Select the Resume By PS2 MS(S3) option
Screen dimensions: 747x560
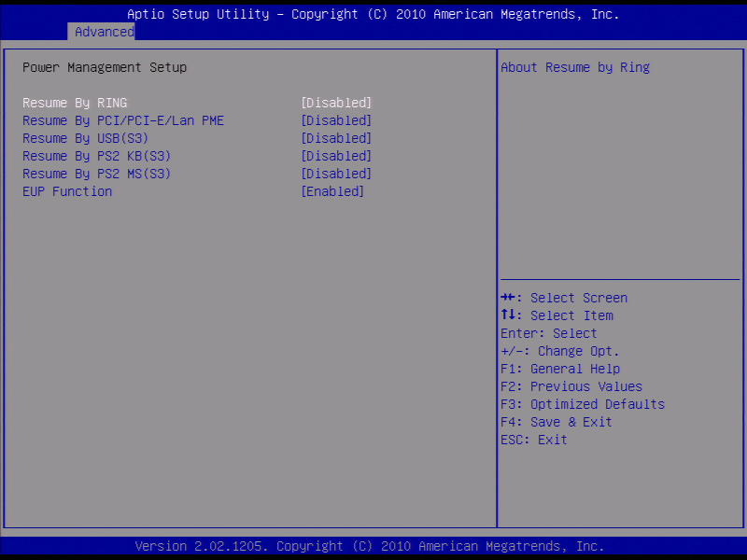click(97, 174)
